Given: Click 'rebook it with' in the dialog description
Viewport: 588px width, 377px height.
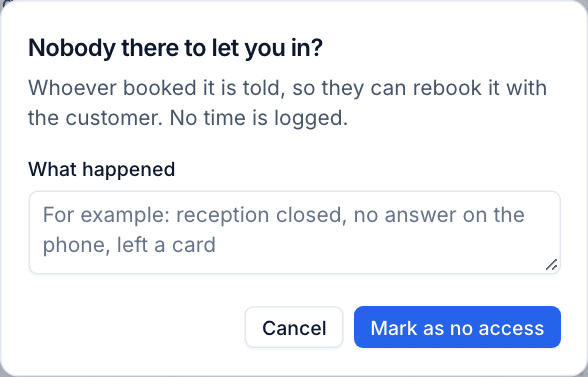Looking at the screenshot, I should (480, 88).
